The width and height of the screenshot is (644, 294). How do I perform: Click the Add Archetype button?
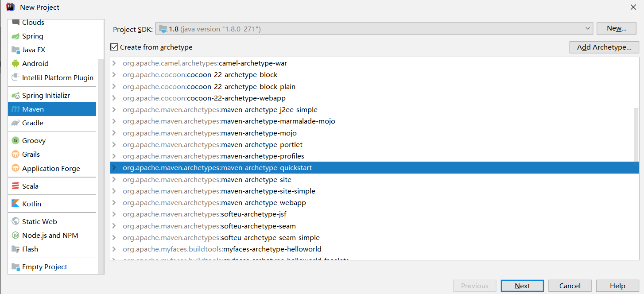[604, 47]
